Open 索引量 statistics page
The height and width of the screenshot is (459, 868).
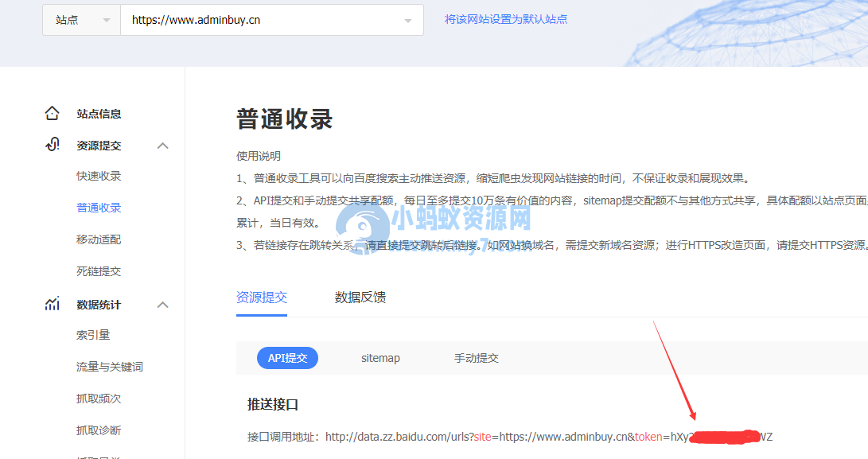pos(93,335)
